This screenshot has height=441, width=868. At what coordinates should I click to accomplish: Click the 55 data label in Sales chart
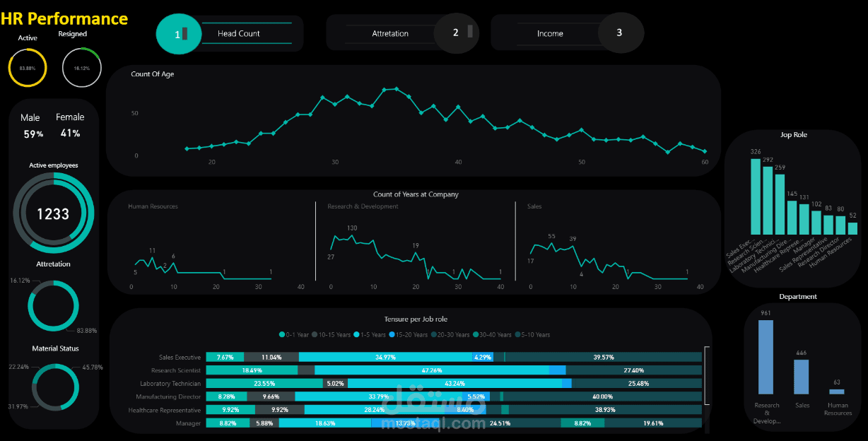click(552, 236)
